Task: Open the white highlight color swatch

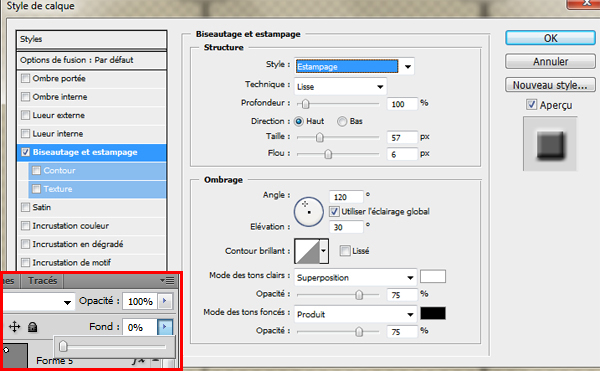Action: [x=433, y=276]
